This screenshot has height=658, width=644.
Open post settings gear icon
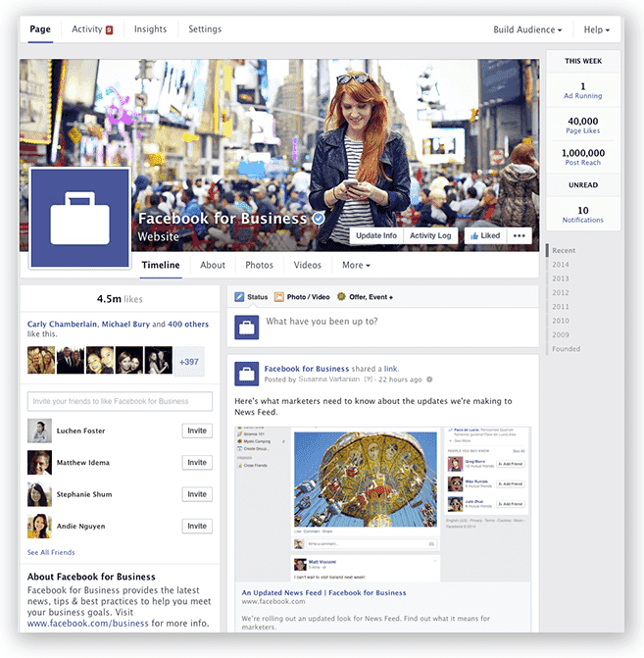click(429, 380)
